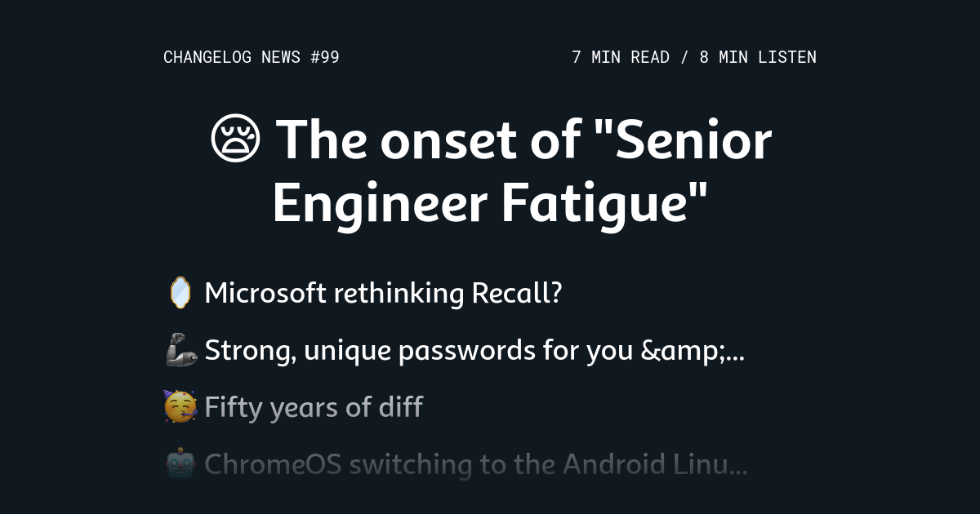Click the flexed arm emoji
Screen dimensions: 980x514
click(x=180, y=350)
